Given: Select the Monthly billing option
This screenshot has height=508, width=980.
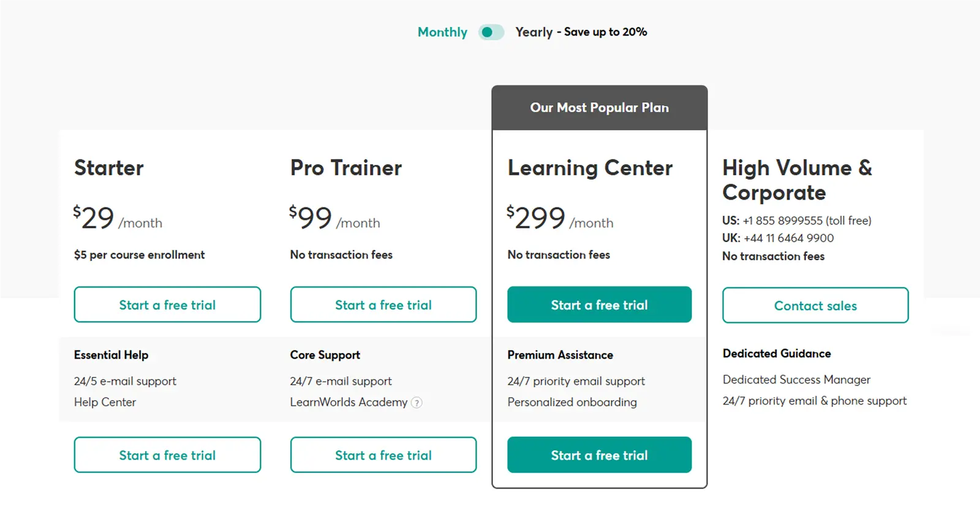Looking at the screenshot, I should click(x=442, y=31).
